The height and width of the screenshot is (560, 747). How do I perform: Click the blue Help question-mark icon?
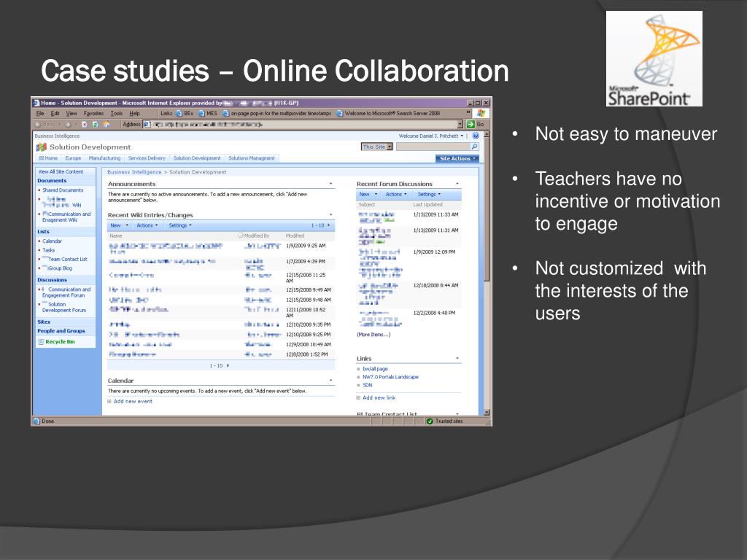tap(476, 136)
